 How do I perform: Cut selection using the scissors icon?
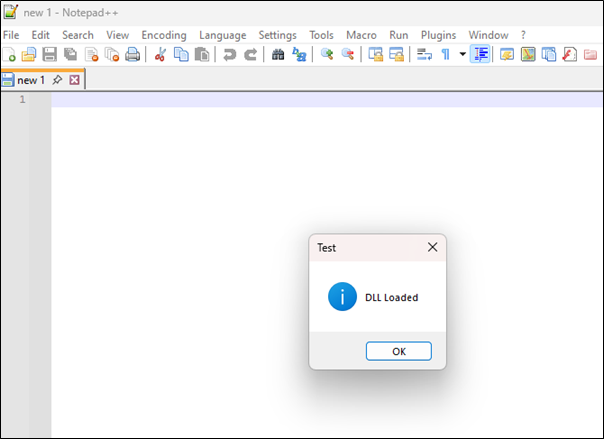160,55
